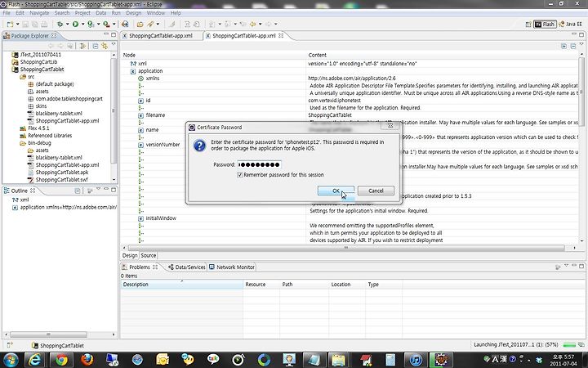
Task: Select Referenced Libraries node
Action: click(x=50, y=136)
